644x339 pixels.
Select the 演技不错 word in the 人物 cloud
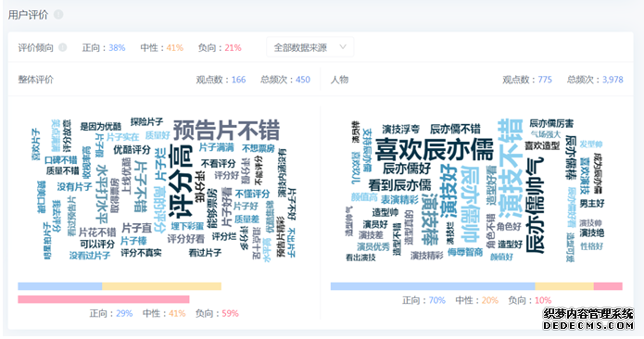point(510,169)
